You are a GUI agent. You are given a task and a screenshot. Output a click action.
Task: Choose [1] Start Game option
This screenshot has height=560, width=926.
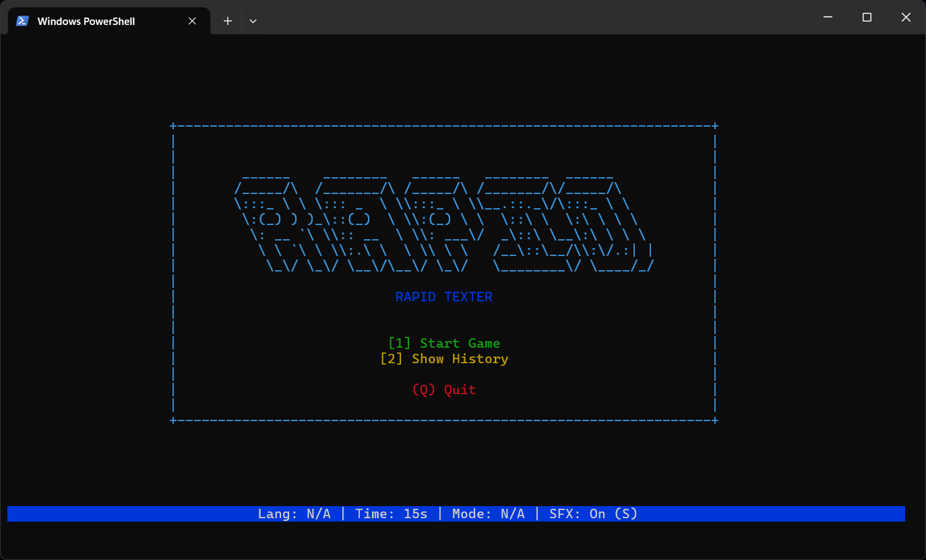point(444,343)
